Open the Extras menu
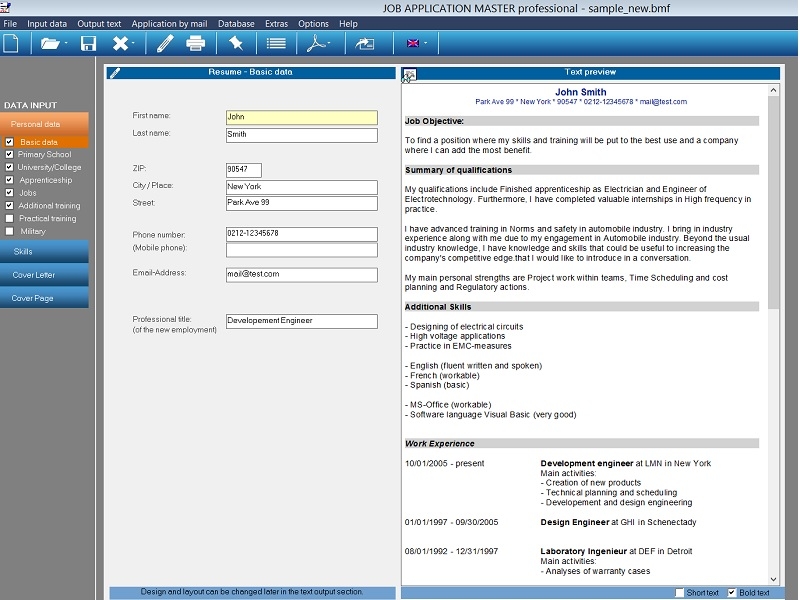Image resolution: width=800 pixels, height=600 pixels. pyautogui.click(x=277, y=23)
